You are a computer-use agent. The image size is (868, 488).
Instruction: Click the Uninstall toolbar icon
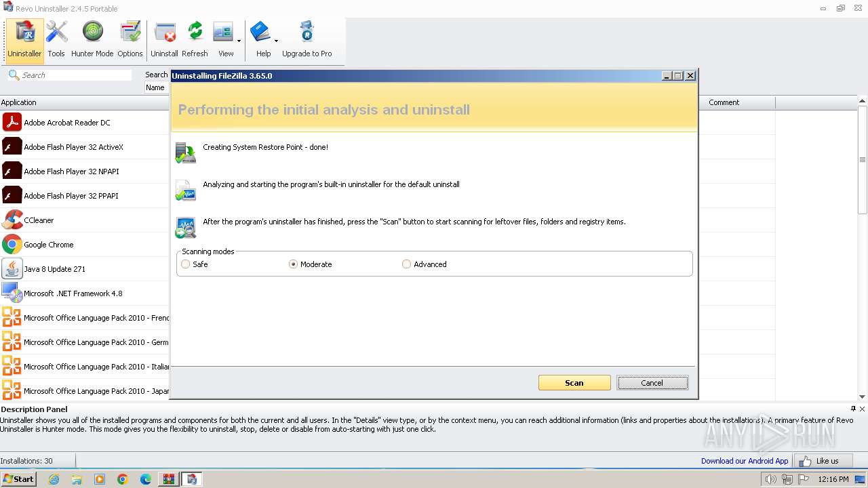[x=164, y=40]
